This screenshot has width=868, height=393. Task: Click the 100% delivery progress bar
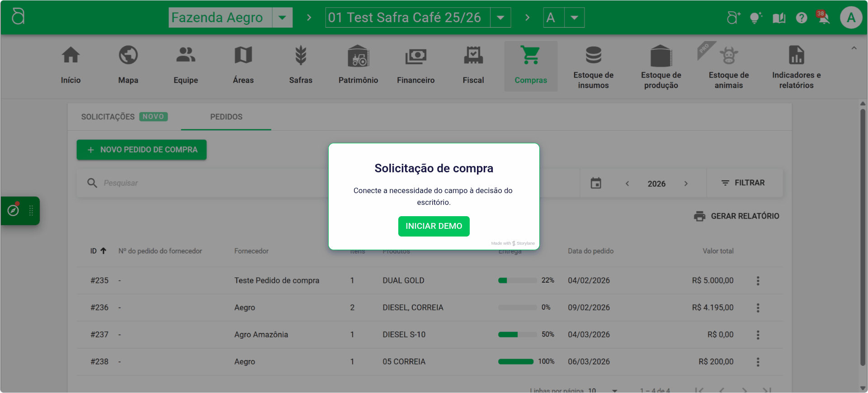pyautogui.click(x=516, y=362)
